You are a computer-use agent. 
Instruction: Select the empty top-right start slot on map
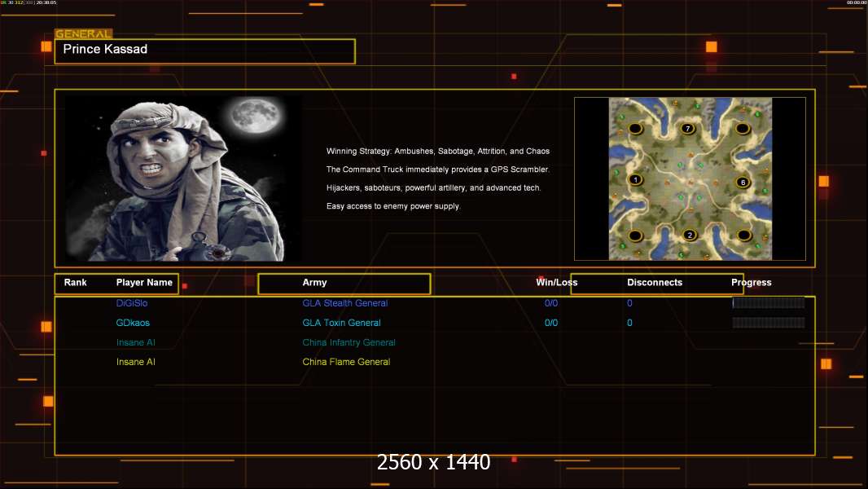(x=743, y=129)
